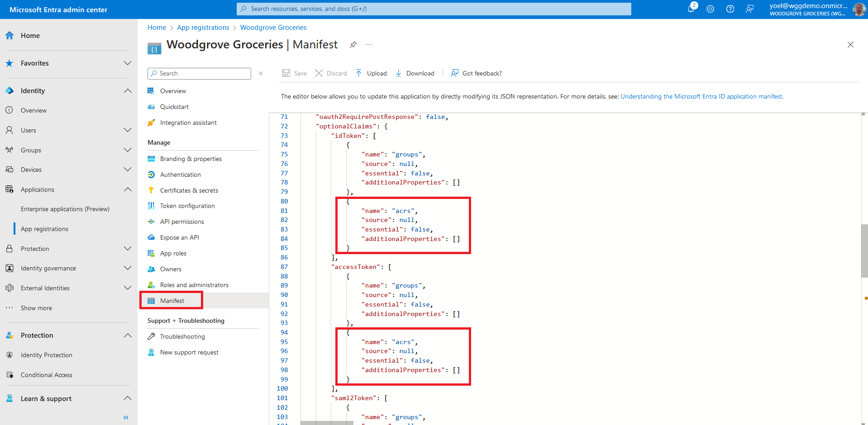The width and height of the screenshot is (868, 425).
Task: Click the Upload manifest button
Action: click(x=371, y=73)
